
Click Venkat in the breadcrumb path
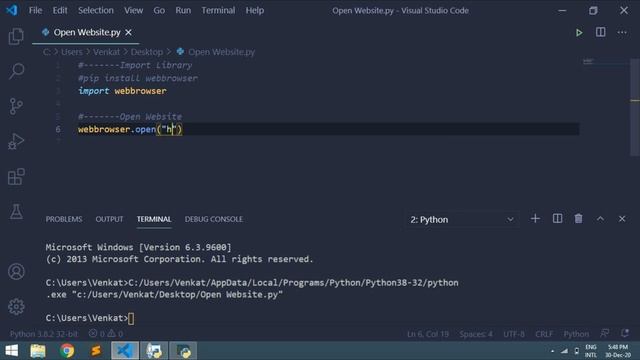(107, 52)
